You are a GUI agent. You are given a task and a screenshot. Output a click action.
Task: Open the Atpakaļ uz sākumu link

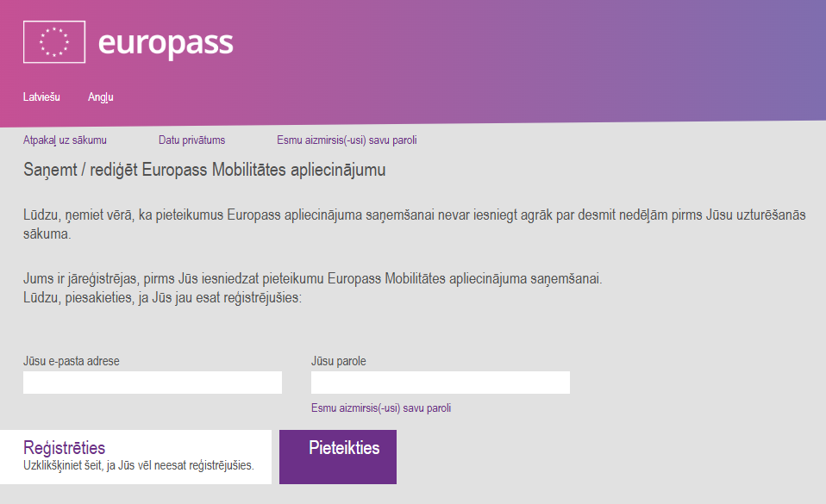point(65,140)
